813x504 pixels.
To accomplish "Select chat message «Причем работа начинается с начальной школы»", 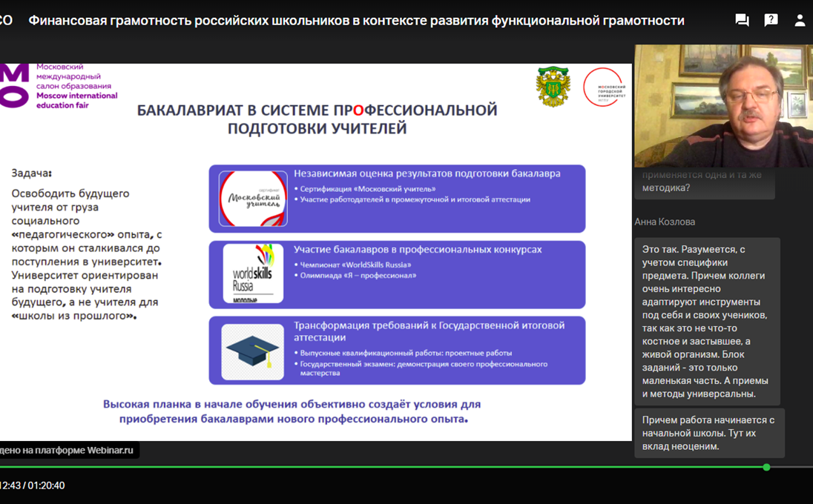I will point(709,433).
